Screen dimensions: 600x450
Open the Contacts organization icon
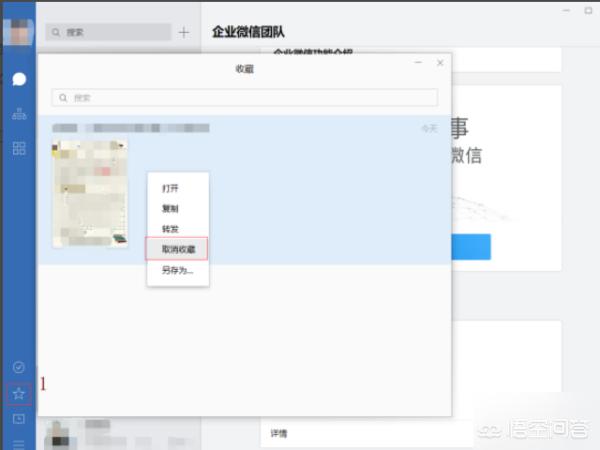[18, 113]
